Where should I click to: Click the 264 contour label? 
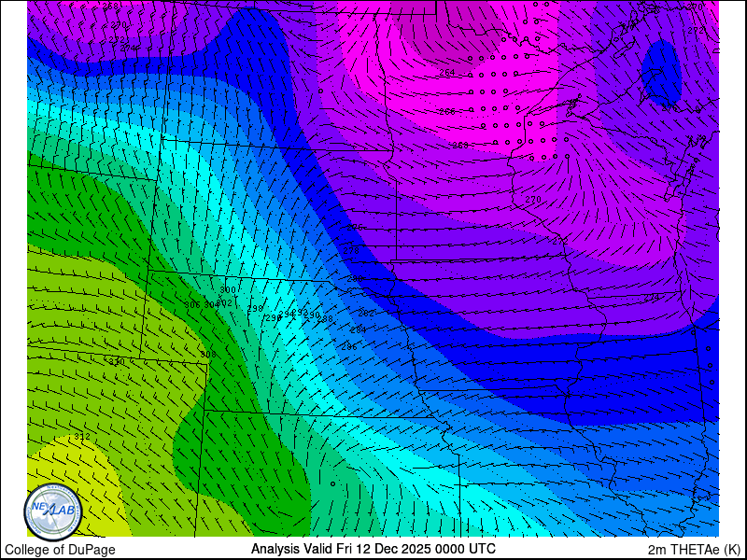point(447,73)
